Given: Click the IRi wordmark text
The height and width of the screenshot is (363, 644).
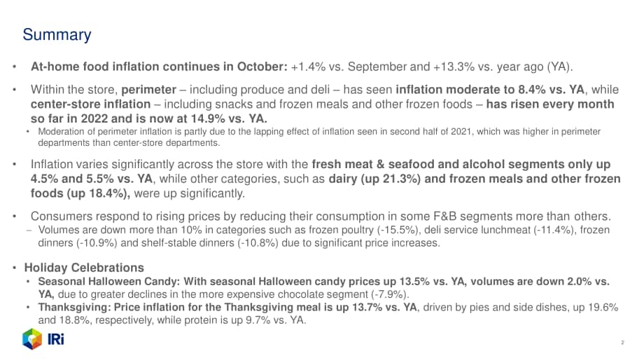Looking at the screenshot, I should click(56, 340).
